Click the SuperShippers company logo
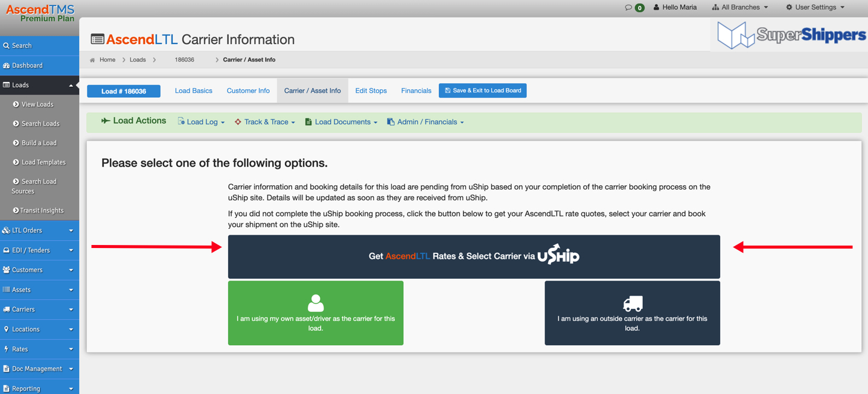Viewport: 868px width, 394px height. pos(791,35)
